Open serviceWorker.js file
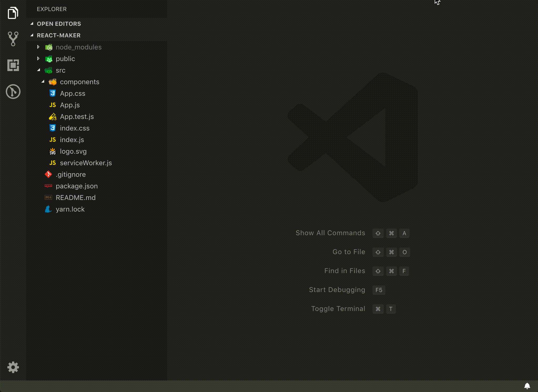The height and width of the screenshot is (392, 538). click(x=86, y=163)
